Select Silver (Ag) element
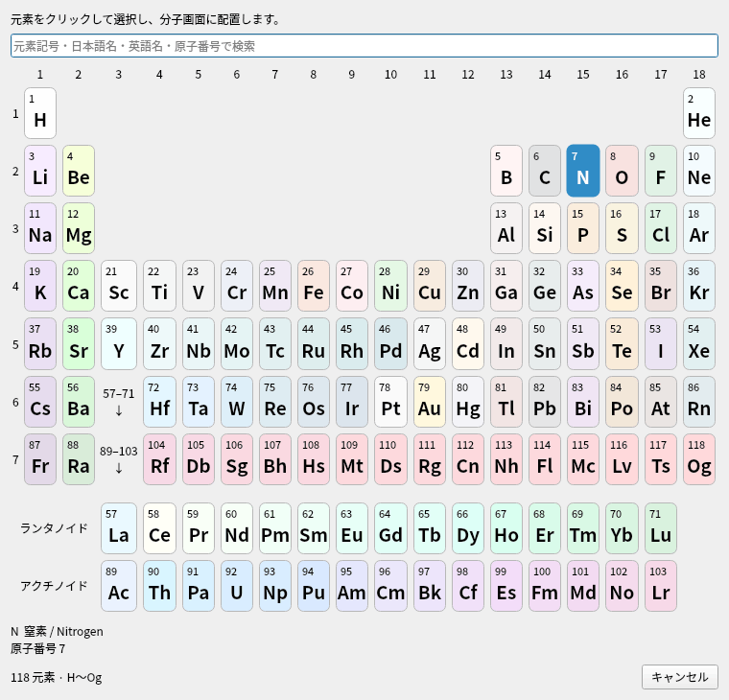 [x=430, y=344]
